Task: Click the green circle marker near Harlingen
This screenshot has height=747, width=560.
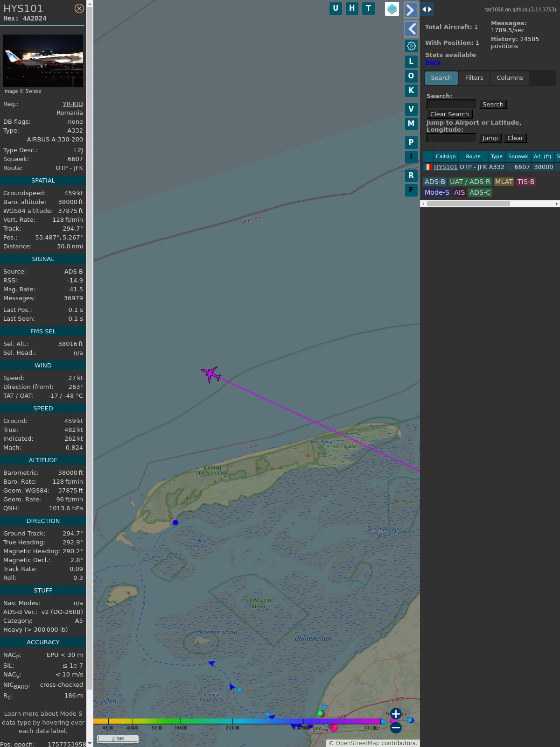Action: (x=320, y=713)
